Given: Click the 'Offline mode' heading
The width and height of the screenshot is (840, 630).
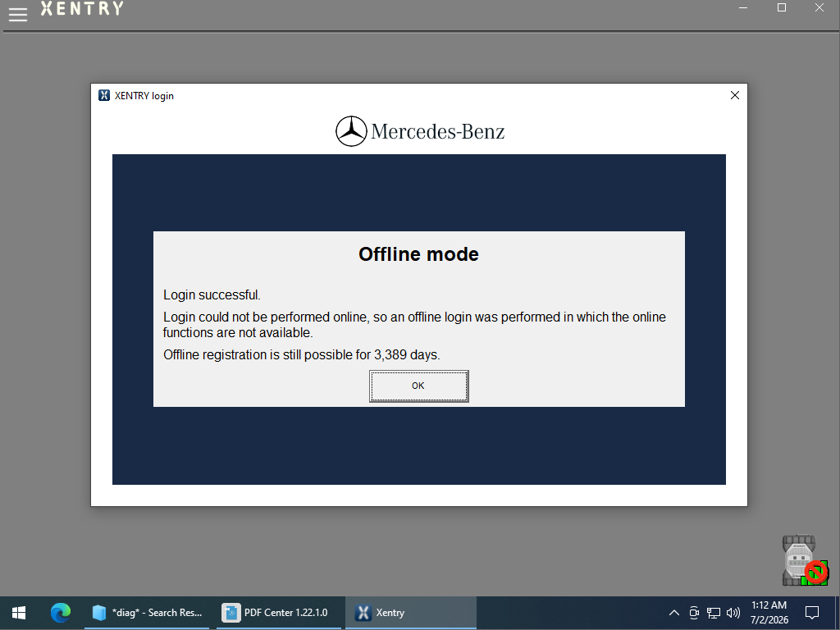Looking at the screenshot, I should coord(418,254).
